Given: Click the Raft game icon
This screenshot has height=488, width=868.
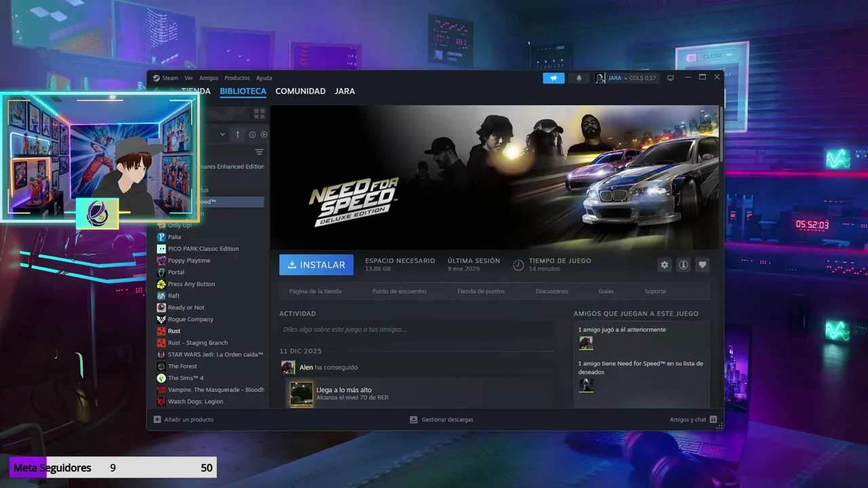Looking at the screenshot, I should point(161,296).
